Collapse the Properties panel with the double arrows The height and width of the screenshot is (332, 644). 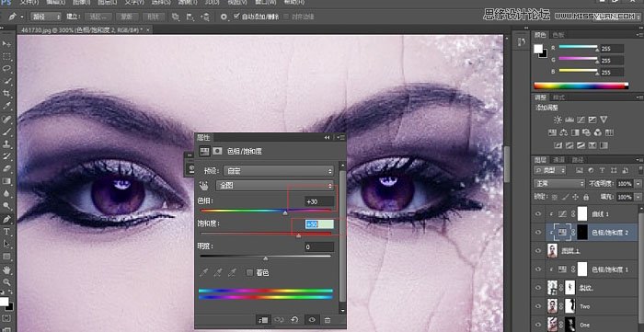pyautogui.click(x=327, y=137)
